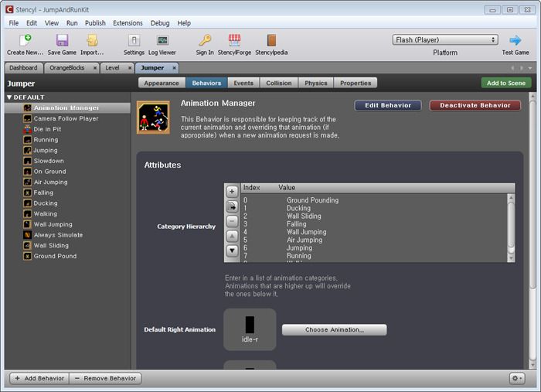541x392 pixels.
Task: Click the Create New toolbar icon
Action: [26, 40]
